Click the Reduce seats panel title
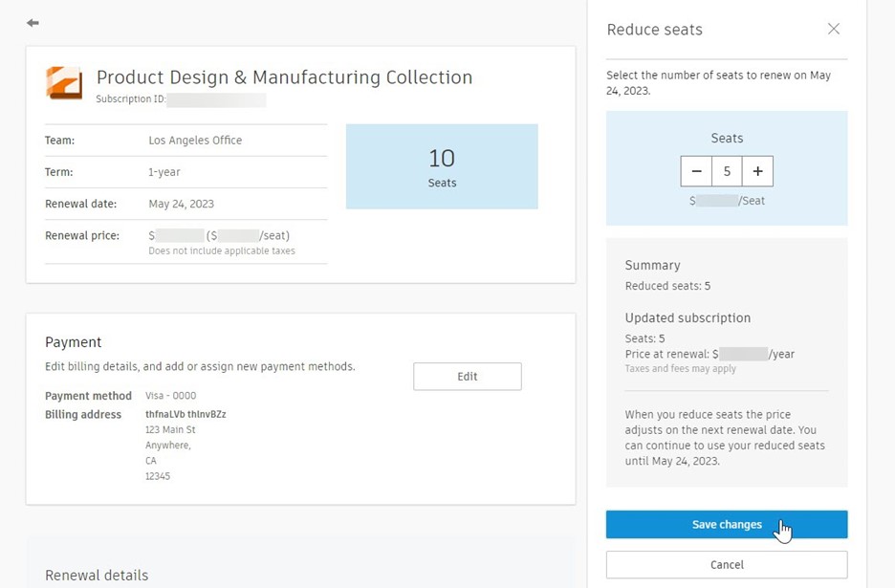Image resolution: width=895 pixels, height=588 pixels. click(654, 30)
